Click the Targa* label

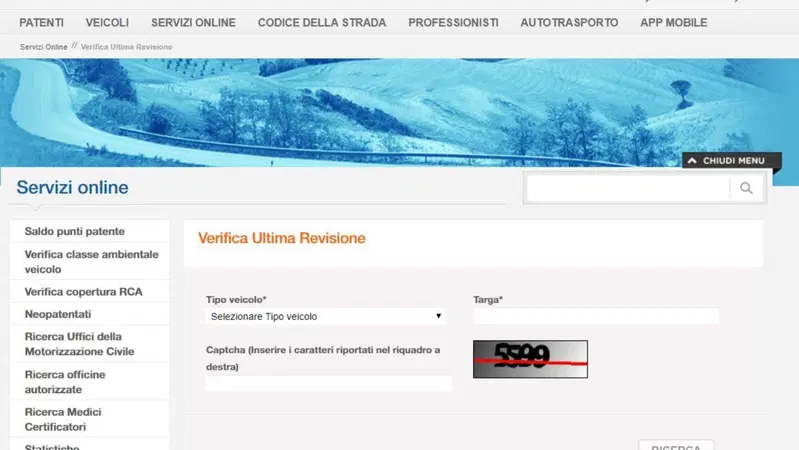click(x=488, y=300)
